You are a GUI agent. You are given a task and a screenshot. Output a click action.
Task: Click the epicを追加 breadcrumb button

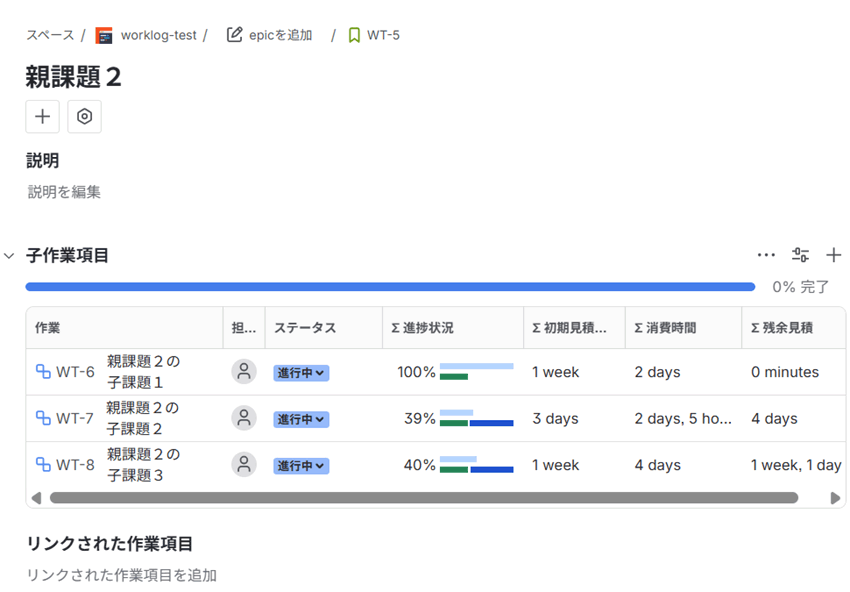pyautogui.click(x=270, y=35)
